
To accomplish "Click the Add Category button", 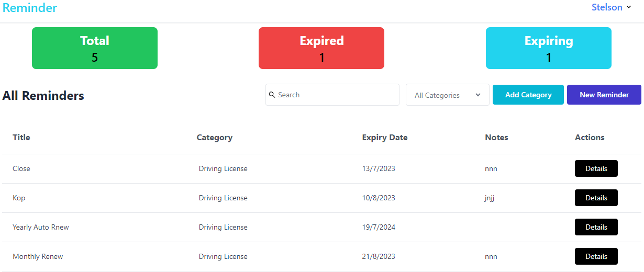I will coord(528,95).
